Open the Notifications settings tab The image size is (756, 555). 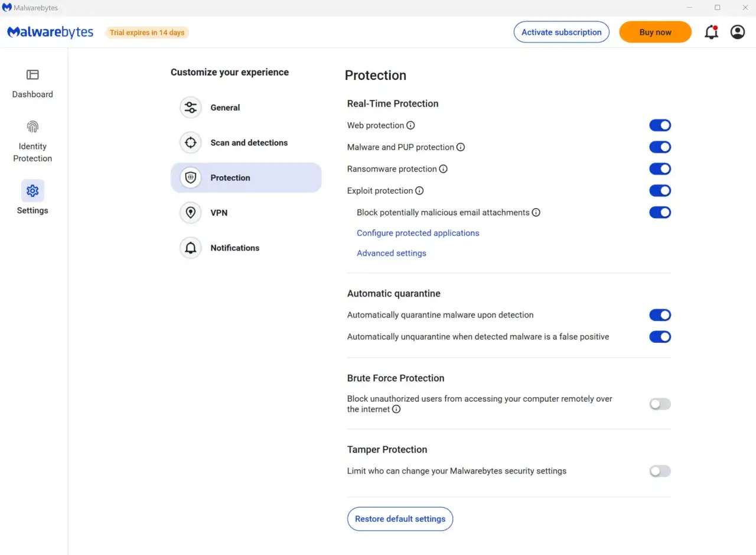[246, 248]
